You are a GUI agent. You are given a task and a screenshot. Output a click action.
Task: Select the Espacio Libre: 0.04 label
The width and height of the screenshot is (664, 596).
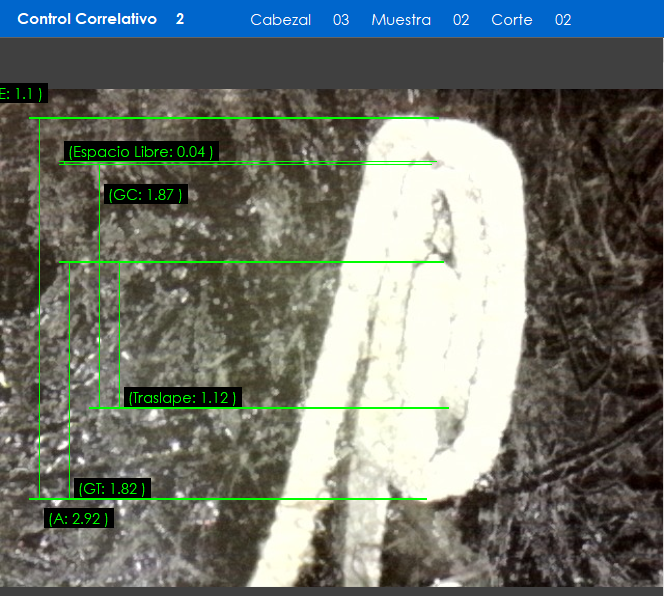[x=140, y=152]
